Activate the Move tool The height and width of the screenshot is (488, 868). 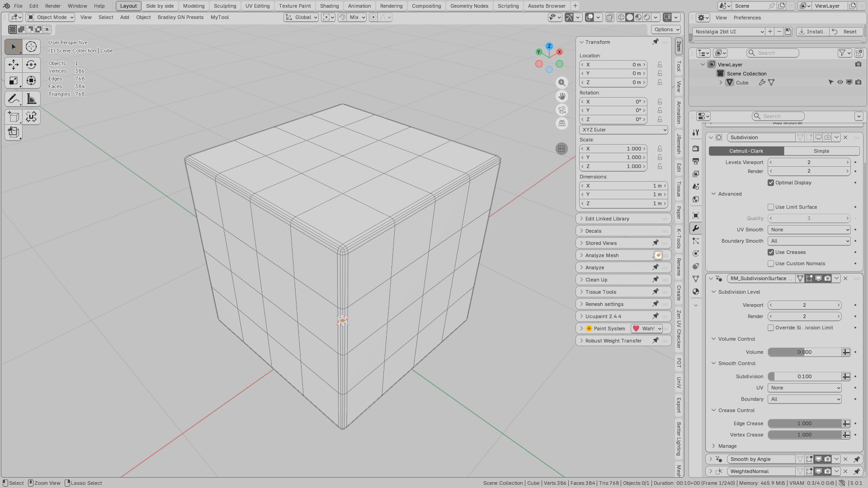(x=14, y=65)
